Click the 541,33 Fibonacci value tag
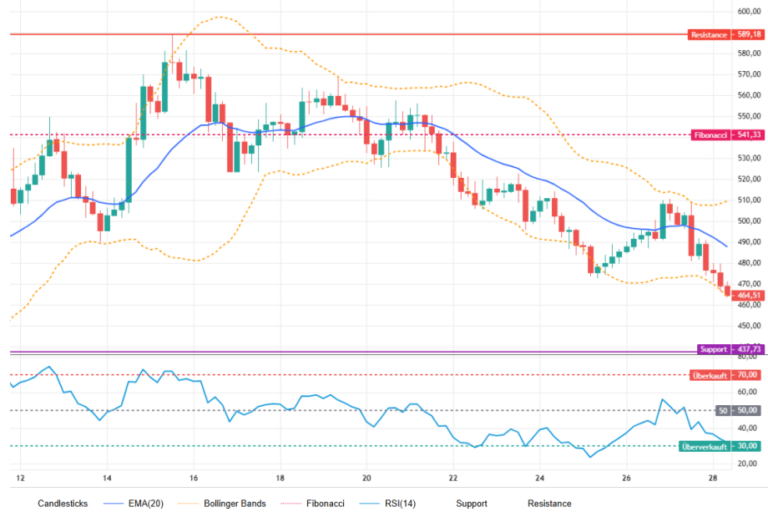The width and height of the screenshot is (768, 512). coord(748,135)
